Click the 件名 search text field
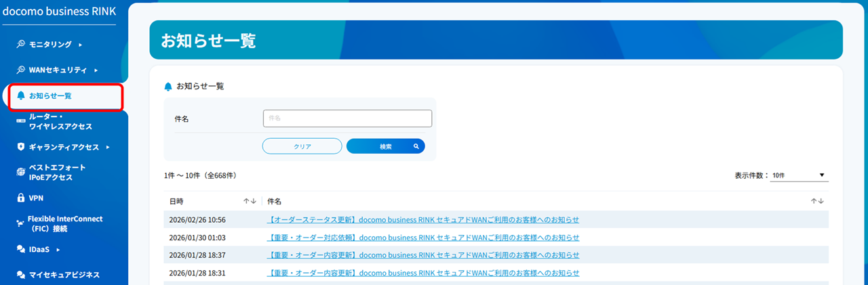Viewport: 868px width, 285px height. click(x=347, y=118)
